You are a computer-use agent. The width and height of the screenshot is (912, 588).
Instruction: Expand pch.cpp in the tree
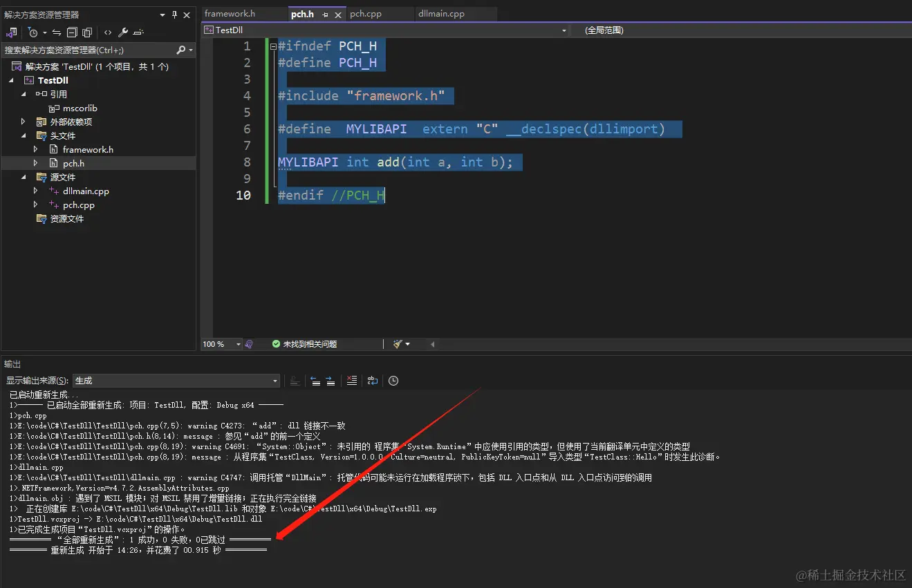click(x=36, y=205)
